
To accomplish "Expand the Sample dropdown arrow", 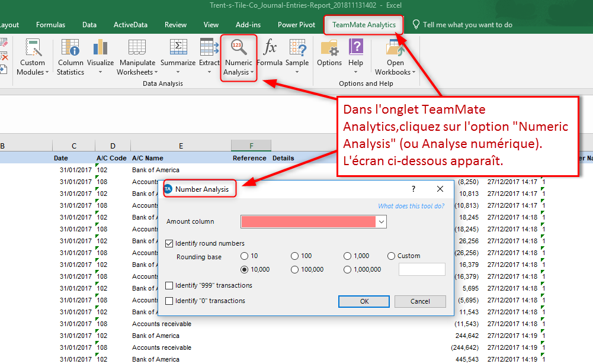I will [297, 72].
